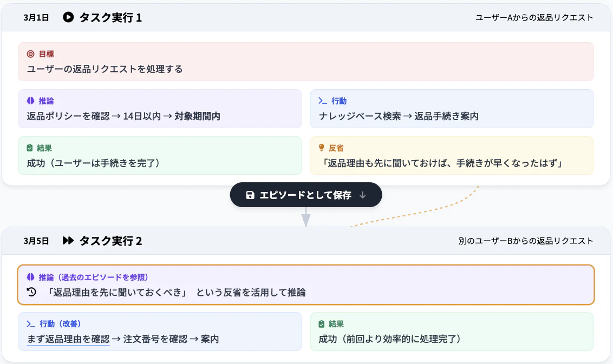Viewport: 613px width, 364px height.
Task: Click the text 成功（前回より効率的に処理完了）
Action: point(389,339)
